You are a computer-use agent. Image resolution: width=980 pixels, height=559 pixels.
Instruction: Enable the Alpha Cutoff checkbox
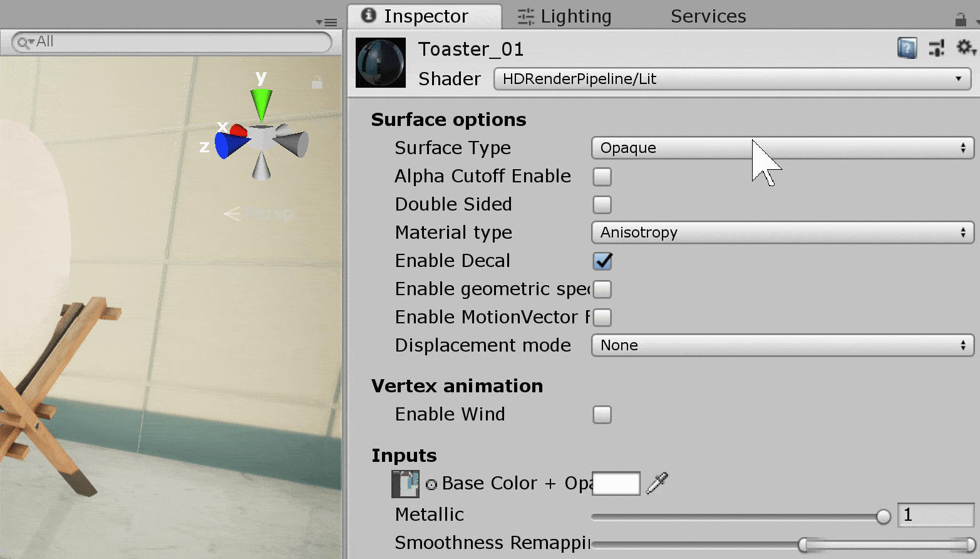[x=602, y=177]
